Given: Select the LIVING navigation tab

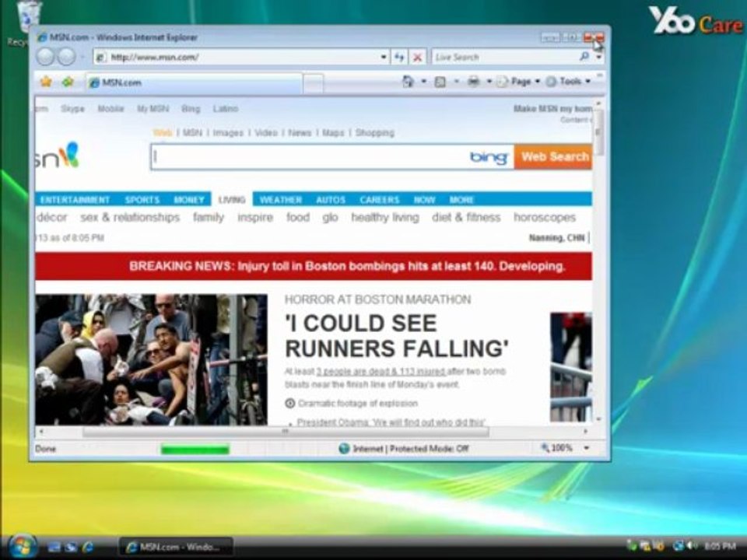Looking at the screenshot, I should [232, 200].
